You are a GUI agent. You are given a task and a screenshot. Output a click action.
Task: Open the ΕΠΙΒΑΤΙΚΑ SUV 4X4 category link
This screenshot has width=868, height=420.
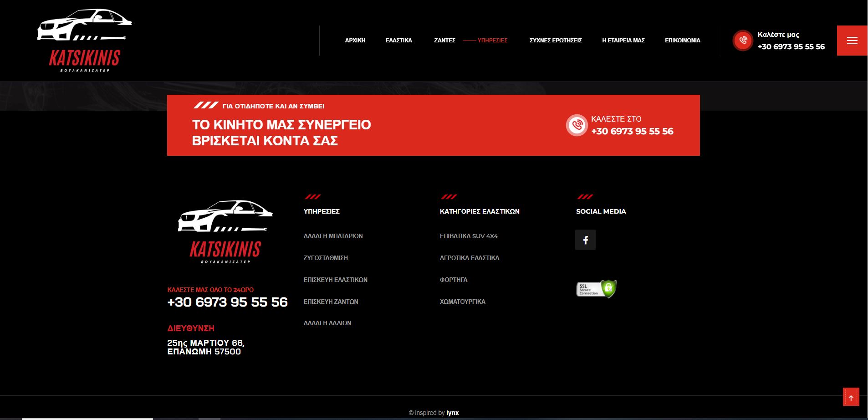469,236
